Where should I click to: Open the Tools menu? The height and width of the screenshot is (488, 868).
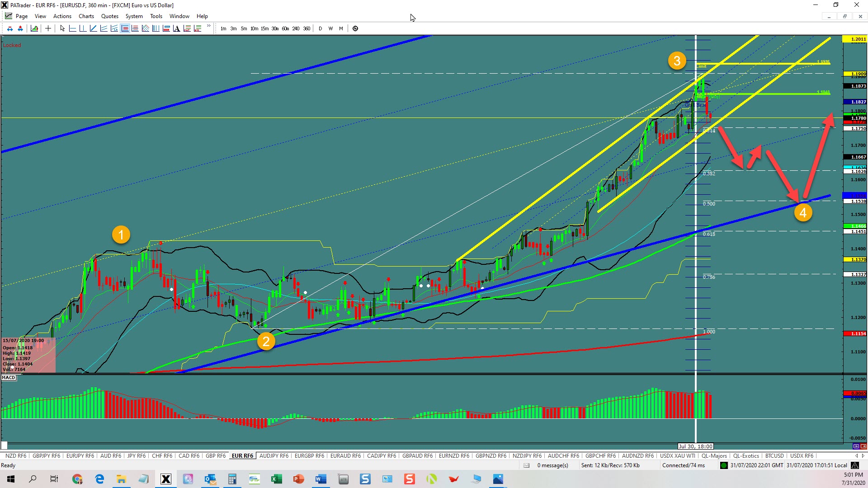156,16
